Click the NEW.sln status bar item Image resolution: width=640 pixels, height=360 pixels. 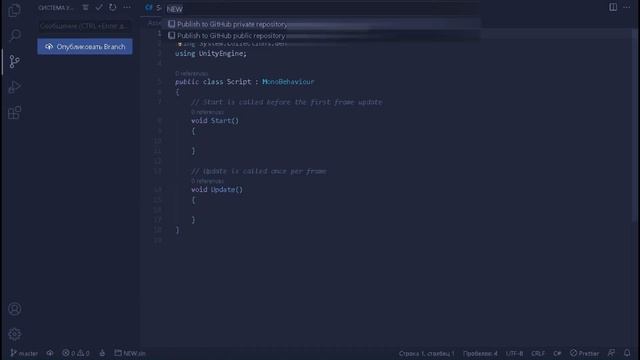point(130,353)
